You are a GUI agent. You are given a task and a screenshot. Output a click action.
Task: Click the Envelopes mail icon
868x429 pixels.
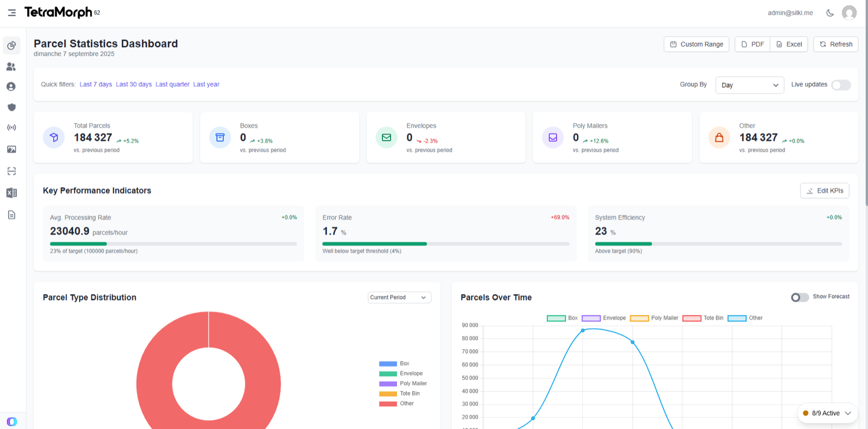click(386, 137)
